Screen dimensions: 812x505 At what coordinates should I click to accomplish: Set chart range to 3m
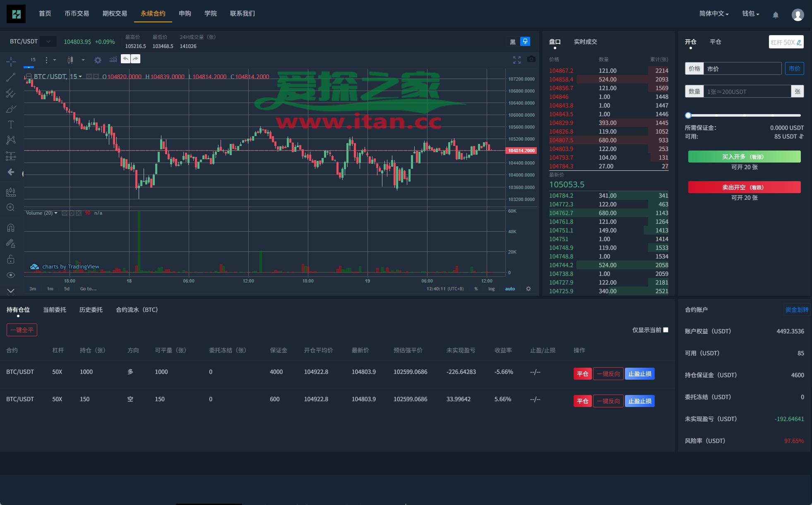pos(33,289)
